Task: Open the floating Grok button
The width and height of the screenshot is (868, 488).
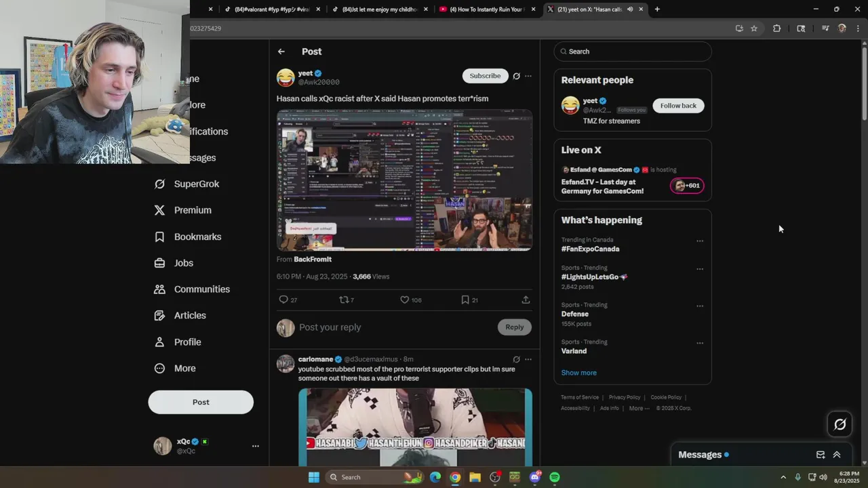Action: [840, 424]
